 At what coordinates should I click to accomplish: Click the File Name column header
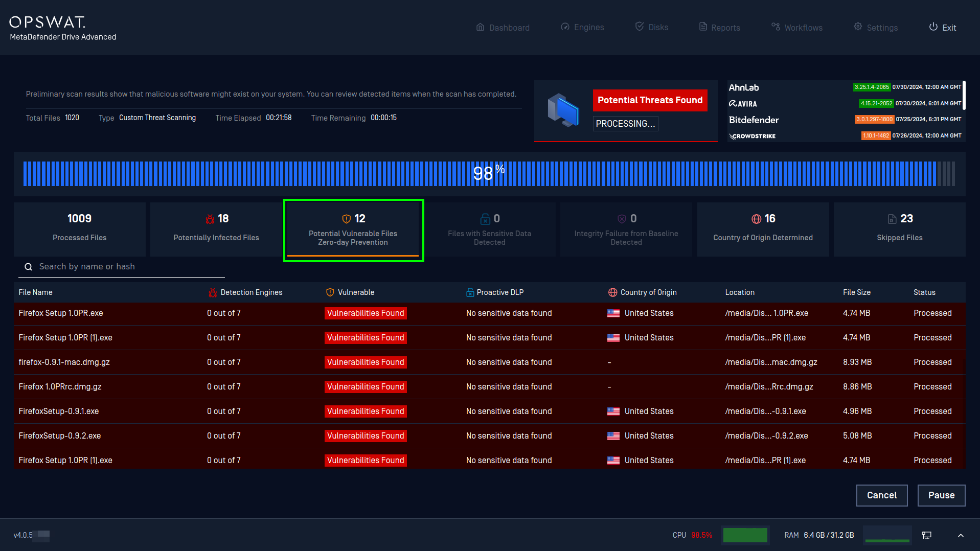pos(36,292)
